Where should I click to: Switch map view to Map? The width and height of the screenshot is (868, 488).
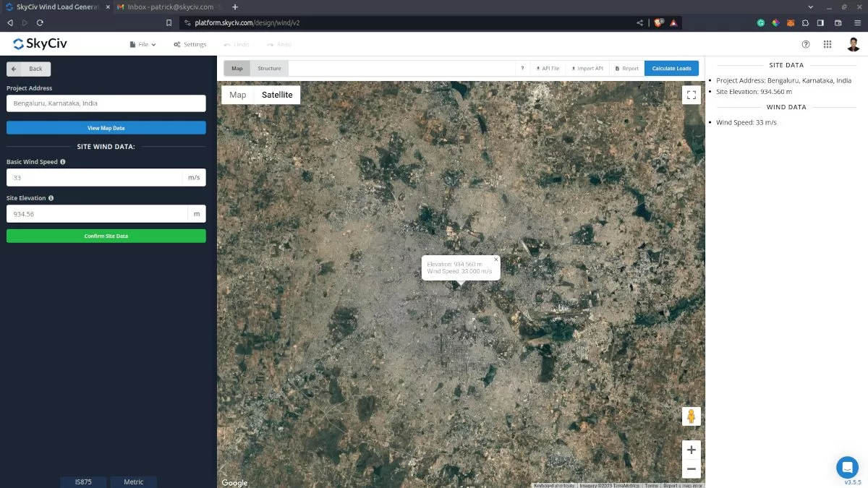238,95
